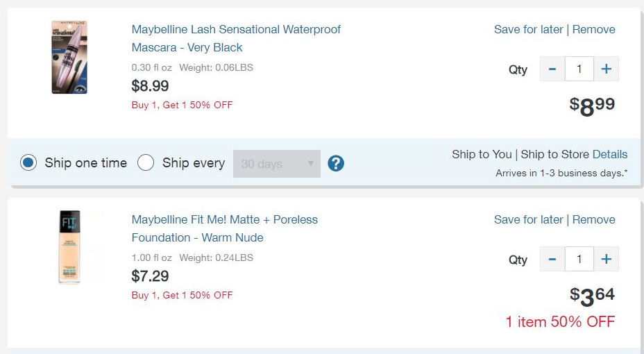Decrease mascara quantity with minus button

(552, 69)
